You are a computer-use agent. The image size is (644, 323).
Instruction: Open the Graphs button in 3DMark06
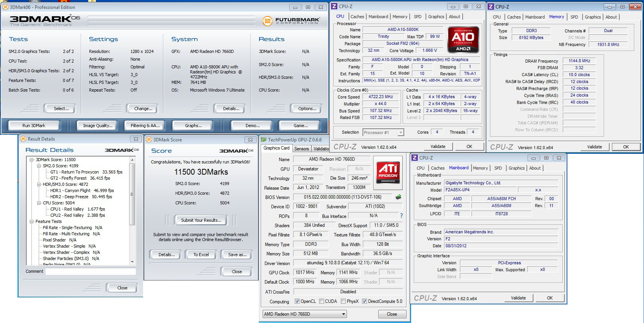[193, 126]
